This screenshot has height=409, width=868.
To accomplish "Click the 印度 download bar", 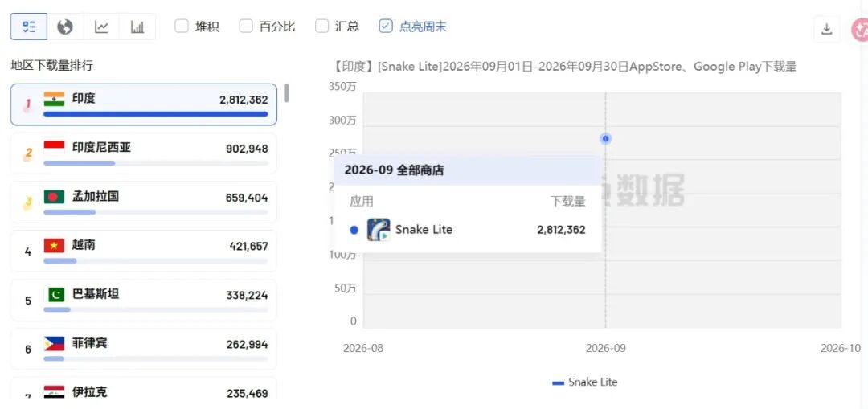I will point(156,114).
